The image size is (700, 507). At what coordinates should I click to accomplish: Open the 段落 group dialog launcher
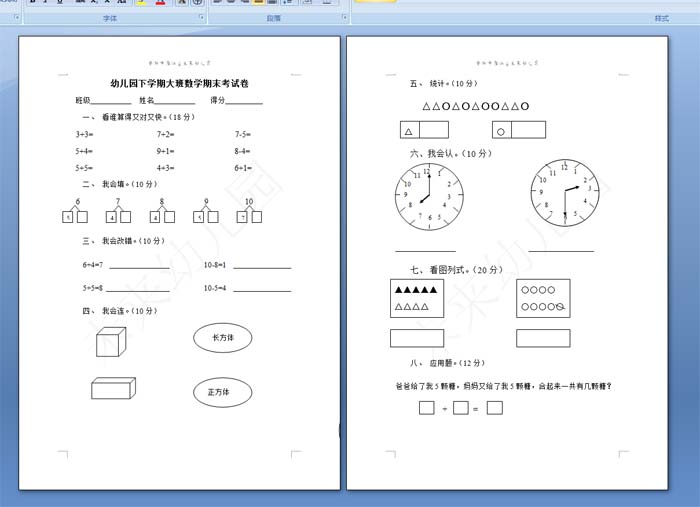pyautogui.click(x=344, y=17)
